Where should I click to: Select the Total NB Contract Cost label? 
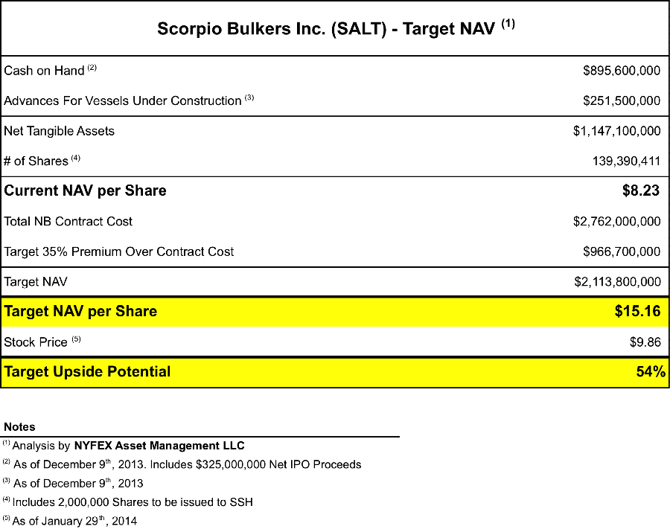click(x=68, y=221)
